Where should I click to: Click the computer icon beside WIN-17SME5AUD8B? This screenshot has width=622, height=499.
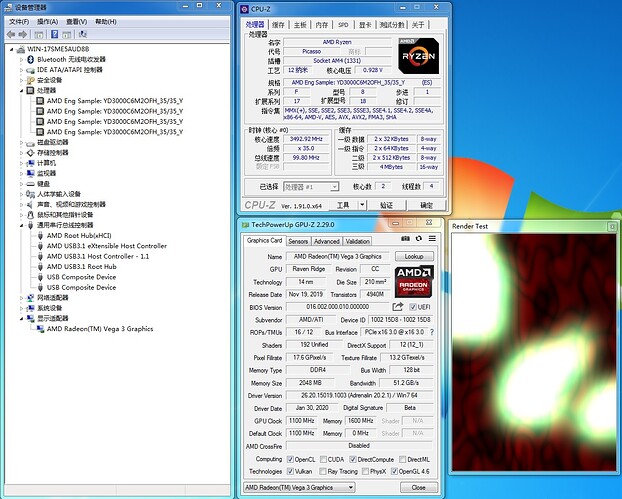pyautogui.click(x=21, y=49)
